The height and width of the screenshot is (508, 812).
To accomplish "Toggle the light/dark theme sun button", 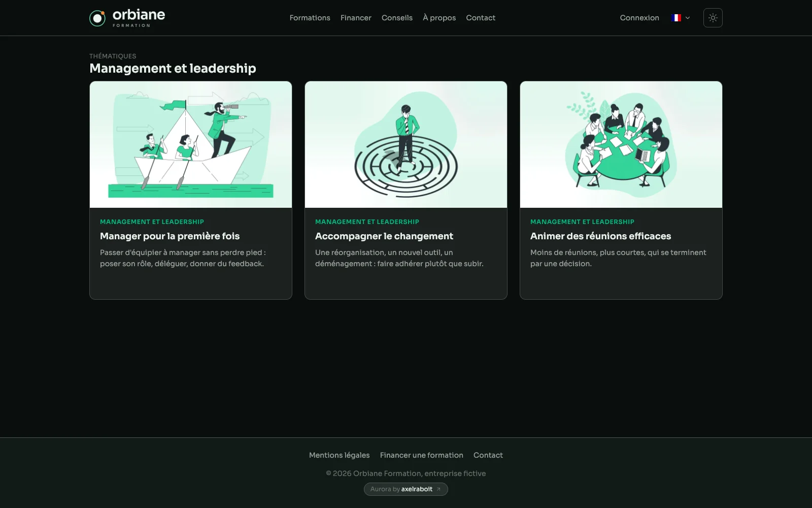I will click(x=713, y=18).
